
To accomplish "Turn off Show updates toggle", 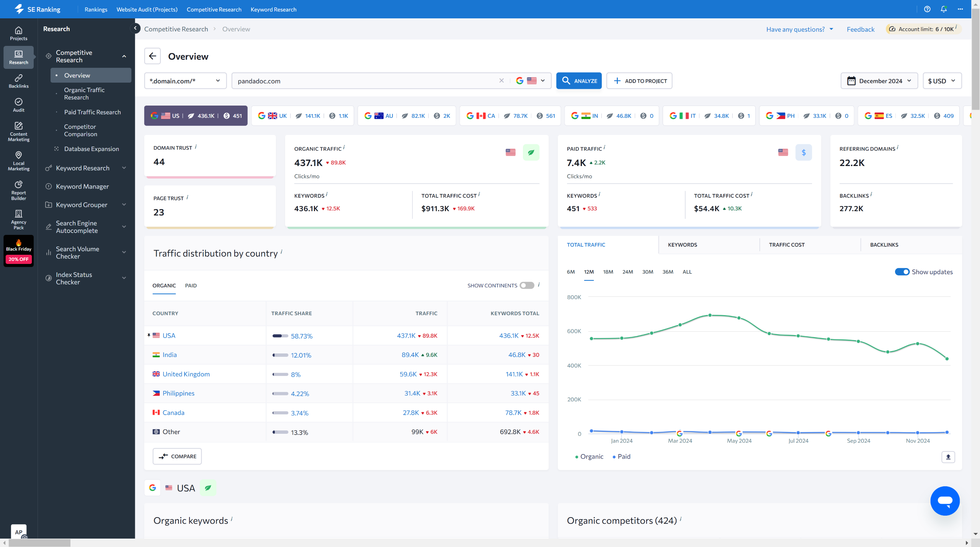I will tap(902, 272).
